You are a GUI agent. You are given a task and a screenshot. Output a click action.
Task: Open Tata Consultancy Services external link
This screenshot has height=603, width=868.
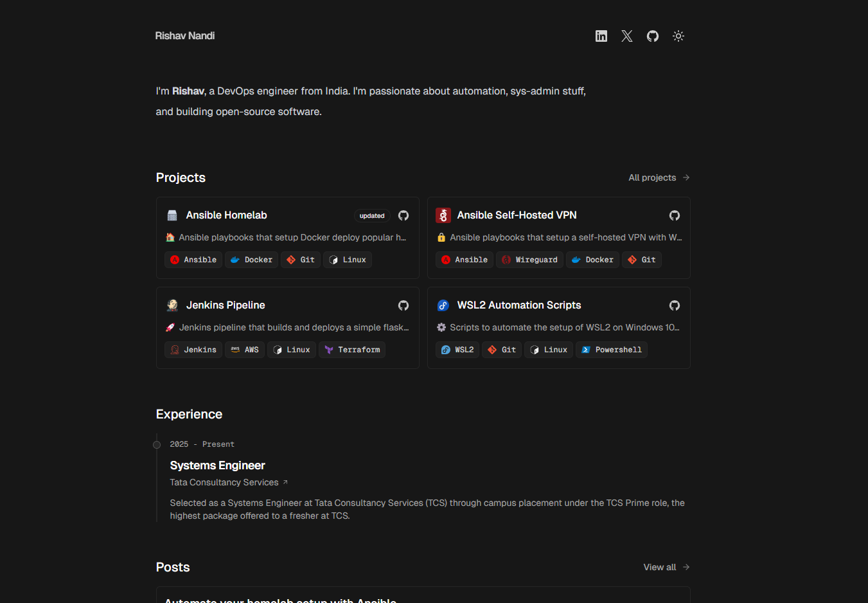coord(229,482)
